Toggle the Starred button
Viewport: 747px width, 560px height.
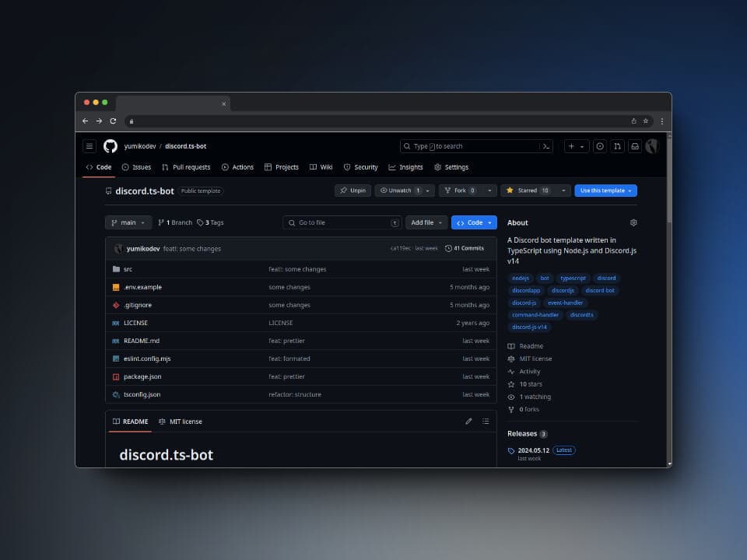pyautogui.click(x=528, y=191)
